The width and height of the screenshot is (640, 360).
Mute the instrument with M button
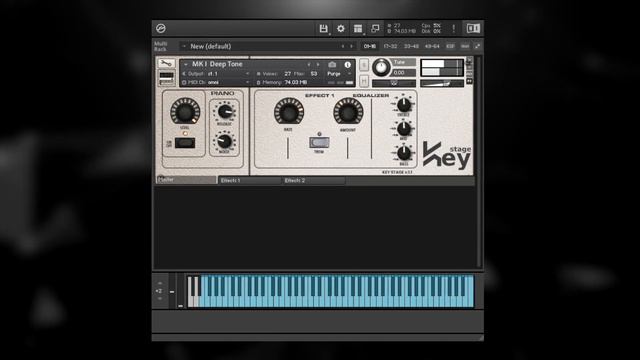[x=364, y=81]
